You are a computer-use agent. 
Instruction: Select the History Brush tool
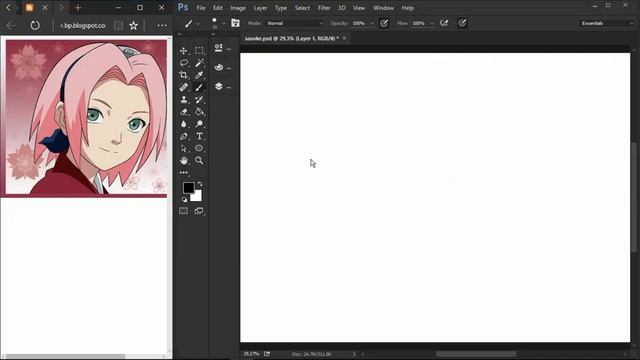[x=199, y=100]
